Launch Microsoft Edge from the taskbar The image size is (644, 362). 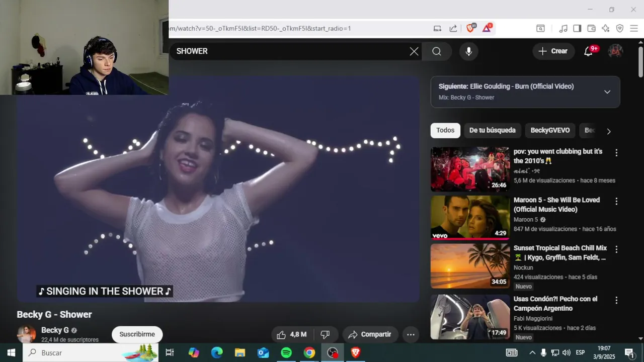pos(217,352)
